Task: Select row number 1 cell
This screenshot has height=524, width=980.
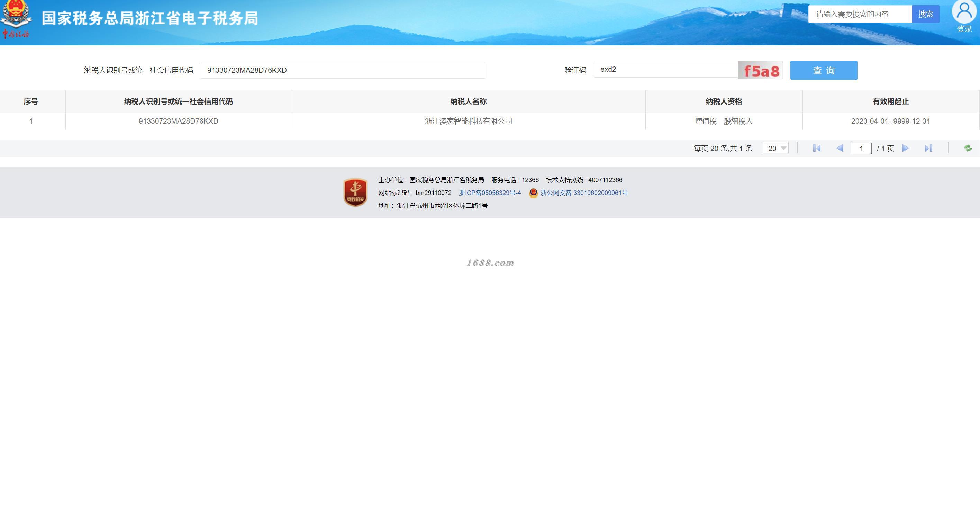Action: coord(31,121)
